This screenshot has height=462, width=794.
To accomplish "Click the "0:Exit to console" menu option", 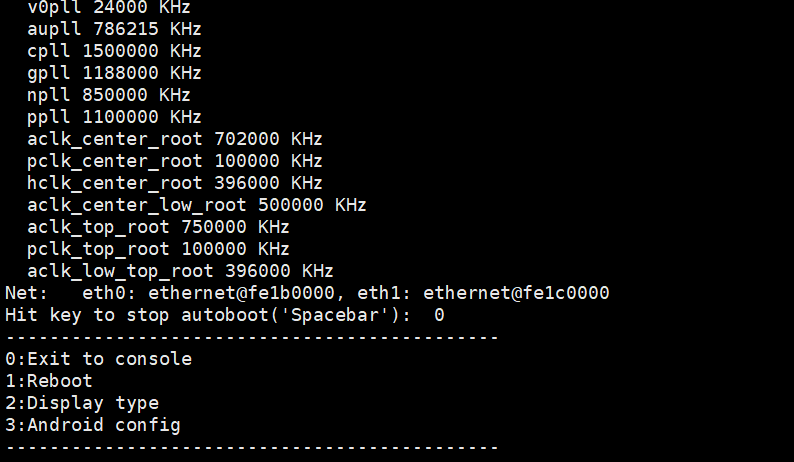I will point(98,359).
